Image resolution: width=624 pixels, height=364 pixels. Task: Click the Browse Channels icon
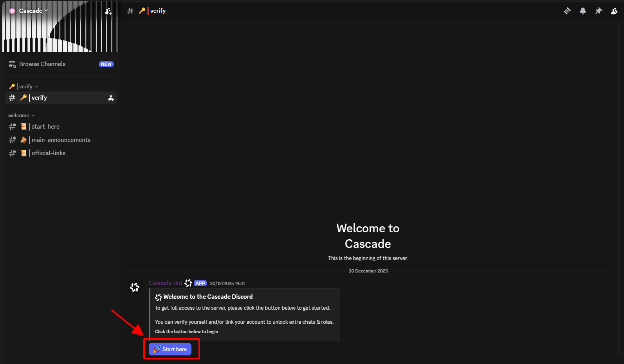[x=12, y=64]
